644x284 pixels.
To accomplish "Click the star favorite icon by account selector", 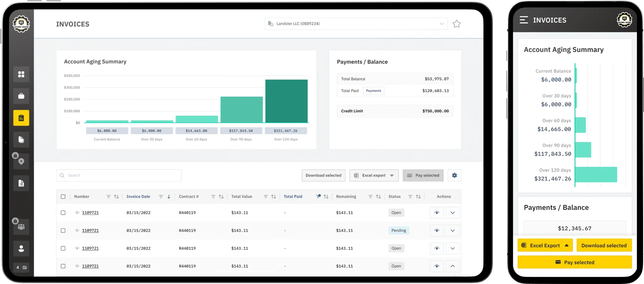I will click(457, 24).
